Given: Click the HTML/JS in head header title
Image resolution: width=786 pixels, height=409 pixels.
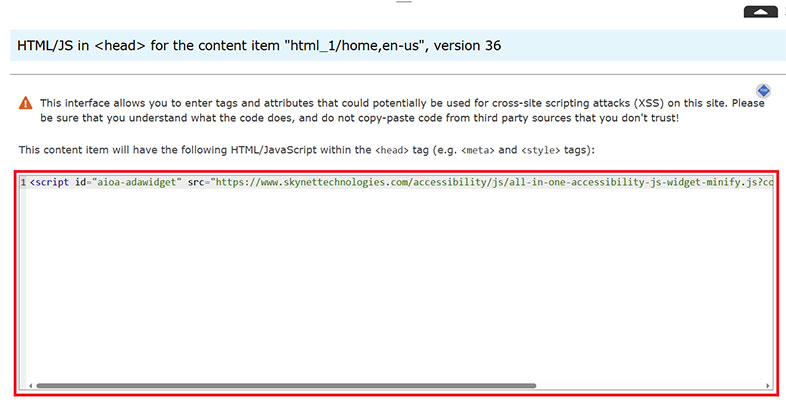Looking at the screenshot, I should [x=259, y=46].
